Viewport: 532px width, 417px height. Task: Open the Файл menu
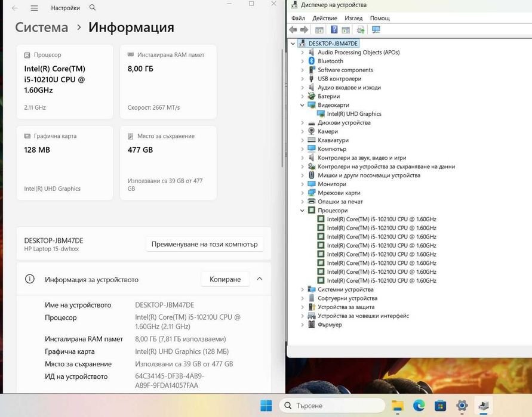pyautogui.click(x=298, y=18)
